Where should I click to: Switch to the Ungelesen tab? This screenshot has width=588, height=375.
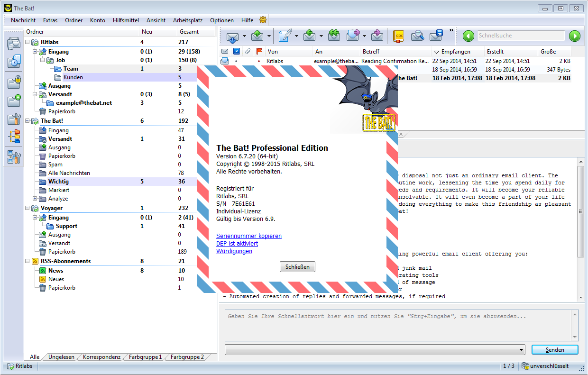(61, 357)
